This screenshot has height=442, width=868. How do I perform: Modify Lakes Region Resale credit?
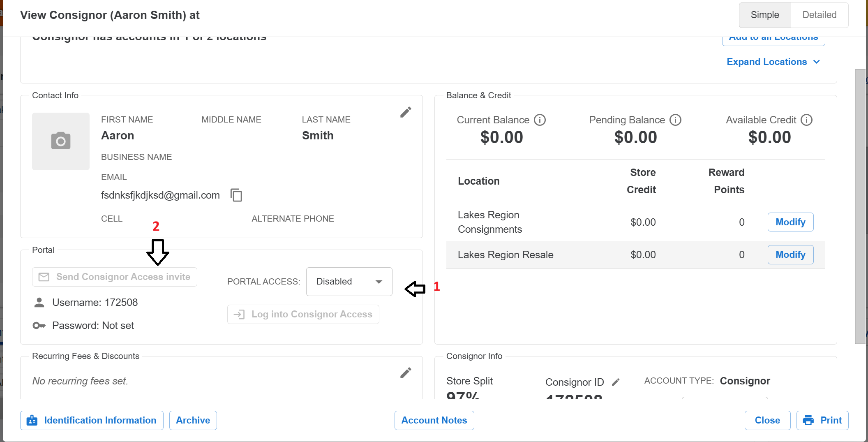coord(790,255)
